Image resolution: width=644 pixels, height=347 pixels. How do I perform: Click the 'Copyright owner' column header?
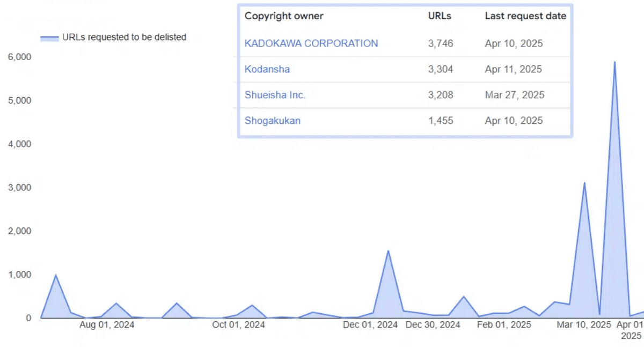pyautogui.click(x=284, y=16)
